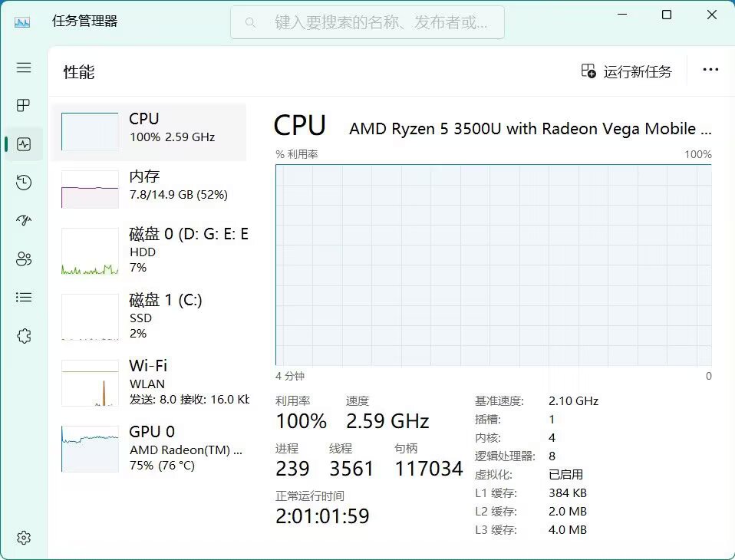This screenshot has width=735, height=560.
Task: Select the GPU 0 item
Action: (x=149, y=448)
